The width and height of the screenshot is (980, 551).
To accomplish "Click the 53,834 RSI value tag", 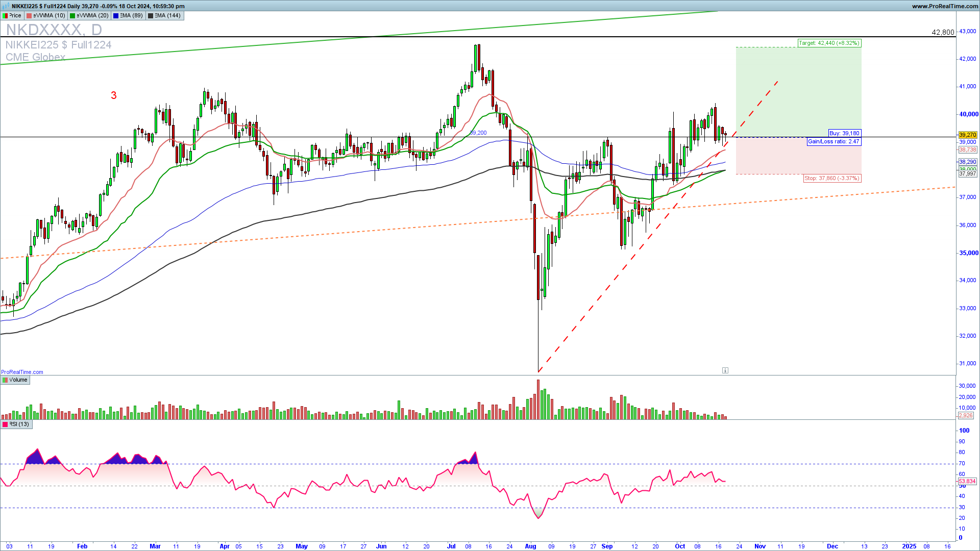I will coord(967,482).
